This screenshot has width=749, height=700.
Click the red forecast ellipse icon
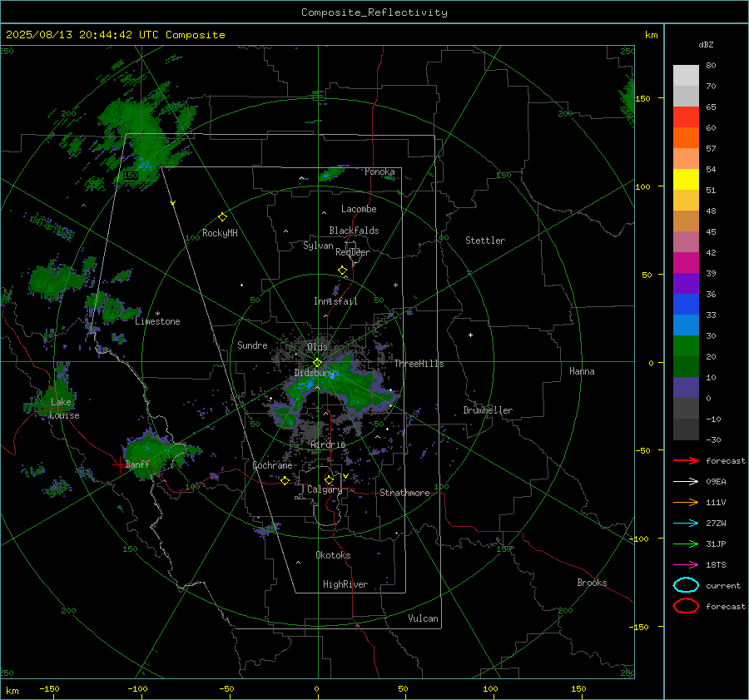tap(686, 606)
